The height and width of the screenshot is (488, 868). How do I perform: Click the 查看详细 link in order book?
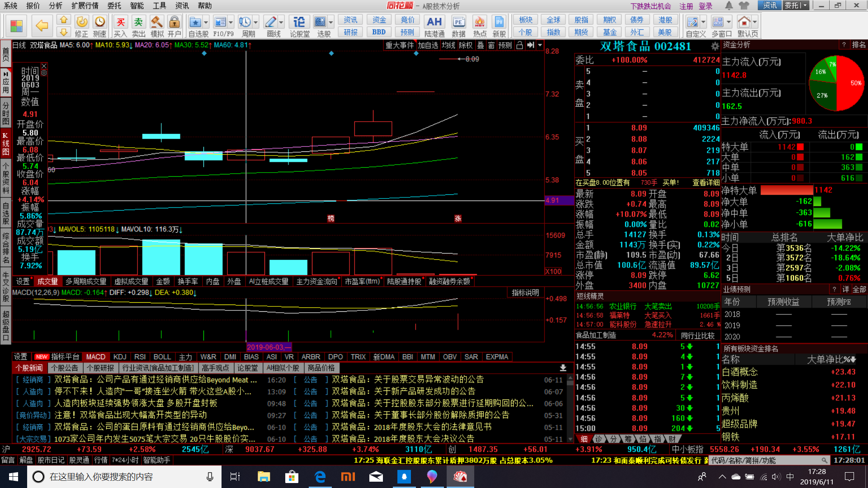(x=706, y=183)
